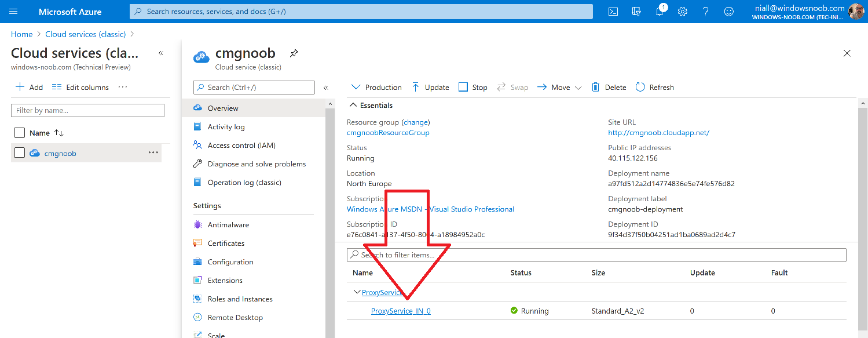The image size is (868, 338).
Task: Click the Cloud services (classic) breadcrumb
Action: (86, 34)
